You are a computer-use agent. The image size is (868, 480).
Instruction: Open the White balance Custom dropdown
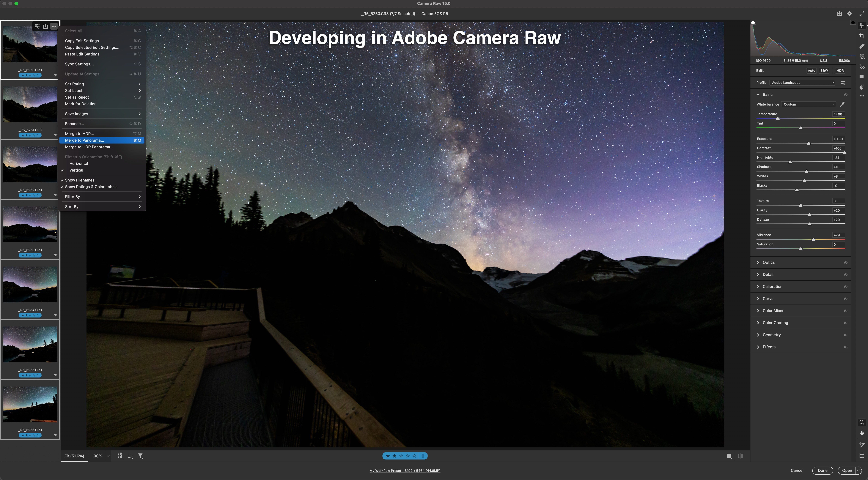(x=809, y=104)
